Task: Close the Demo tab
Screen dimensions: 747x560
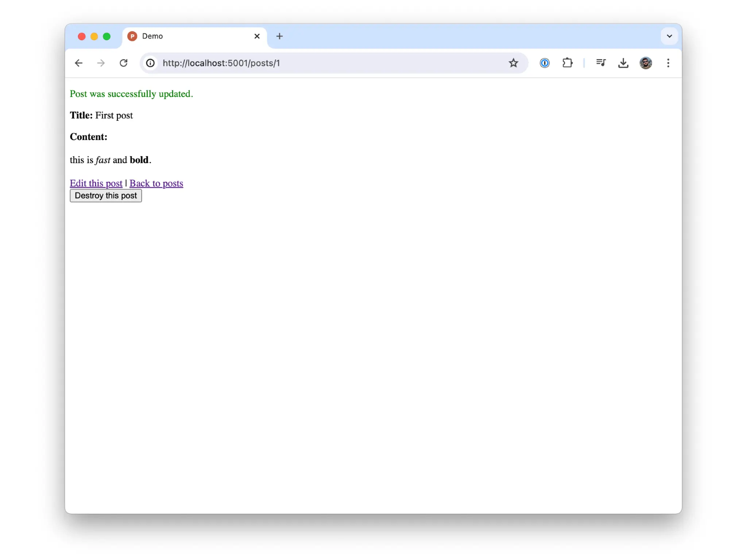Action: coord(257,36)
